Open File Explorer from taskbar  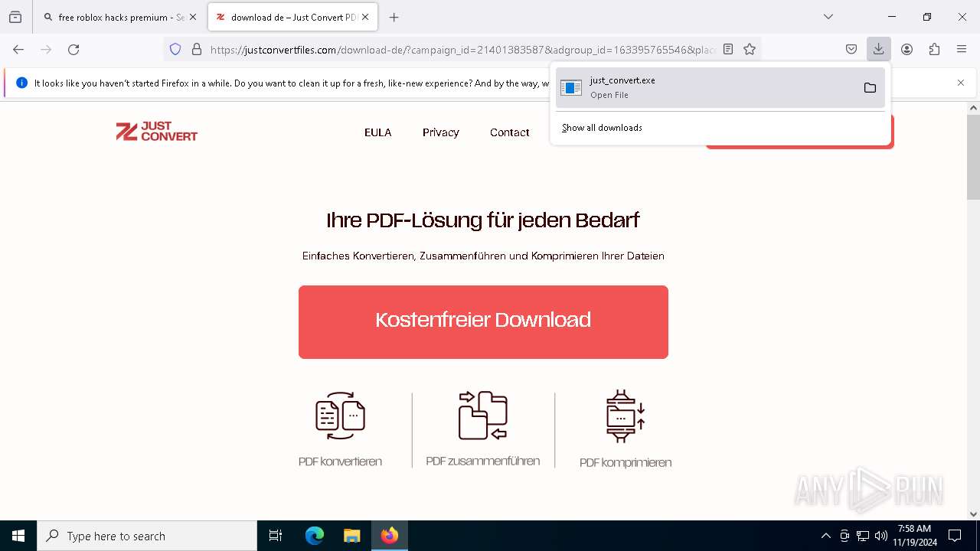[x=351, y=536]
